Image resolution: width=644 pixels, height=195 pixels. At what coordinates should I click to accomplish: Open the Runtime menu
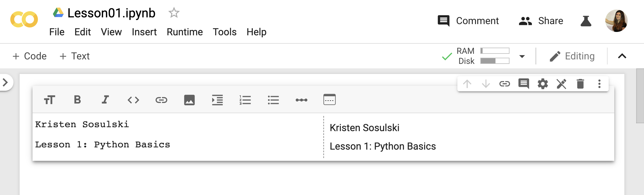click(185, 32)
